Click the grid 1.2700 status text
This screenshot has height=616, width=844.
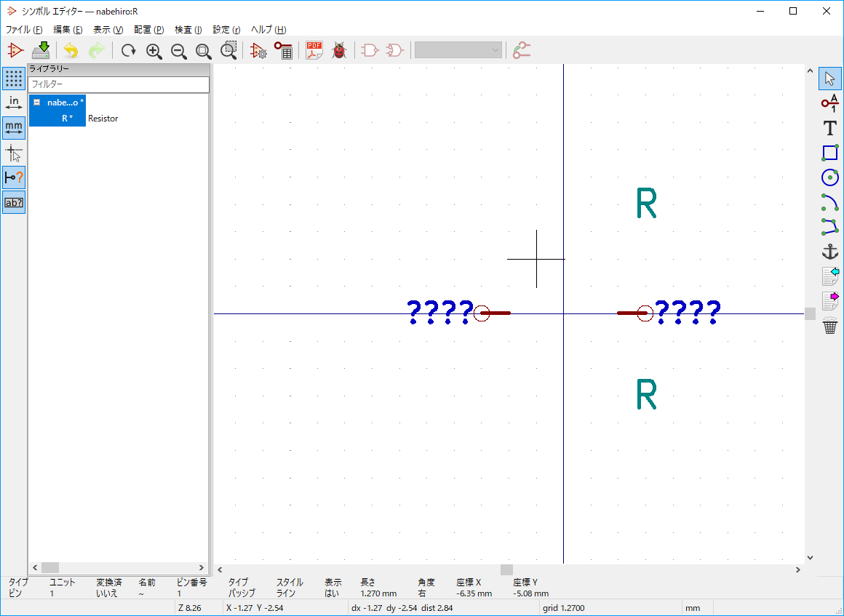pyautogui.click(x=564, y=608)
